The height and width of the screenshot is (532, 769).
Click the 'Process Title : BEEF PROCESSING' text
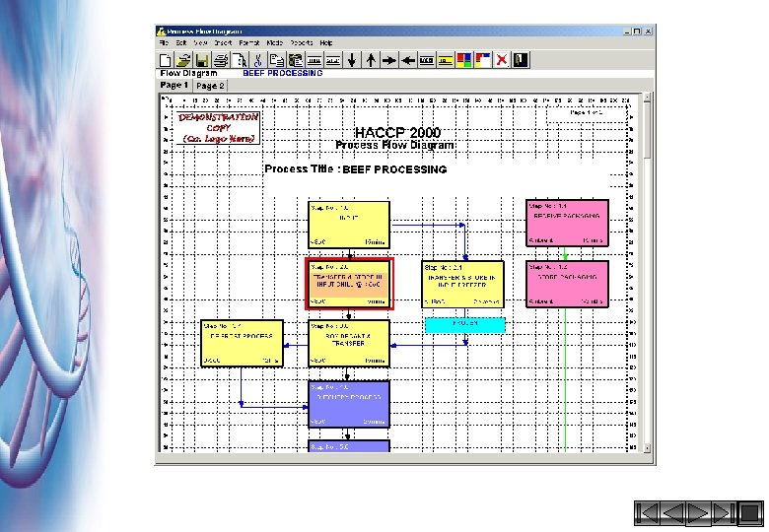[x=356, y=169]
